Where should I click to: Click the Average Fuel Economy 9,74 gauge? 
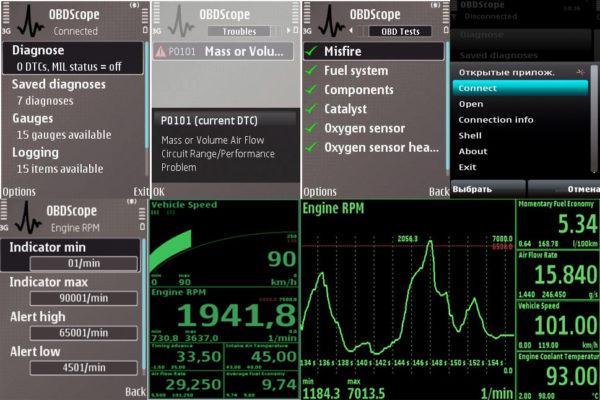pos(261,384)
